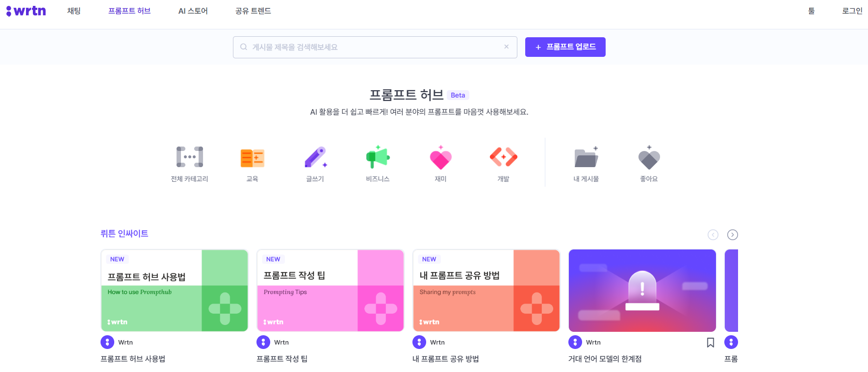
Task: Choose the 비즈니스 megaphone icon
Action: tap(378, 157)
